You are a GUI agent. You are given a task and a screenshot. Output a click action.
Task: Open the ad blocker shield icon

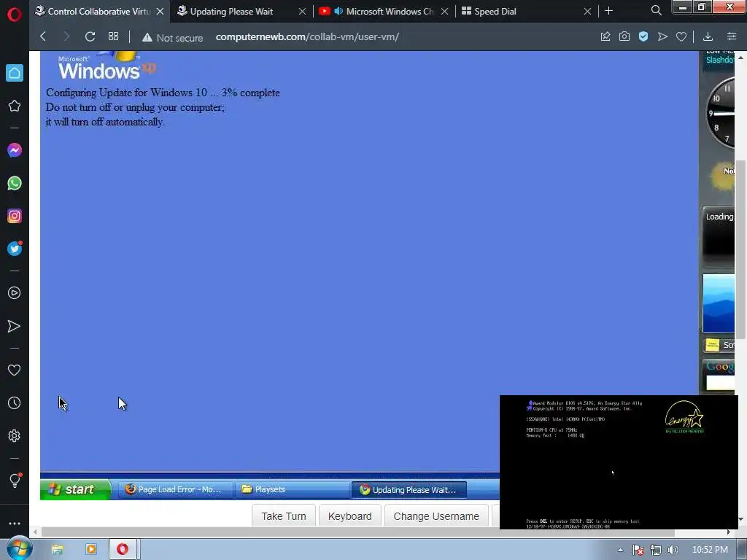click(x=643, y=36)
